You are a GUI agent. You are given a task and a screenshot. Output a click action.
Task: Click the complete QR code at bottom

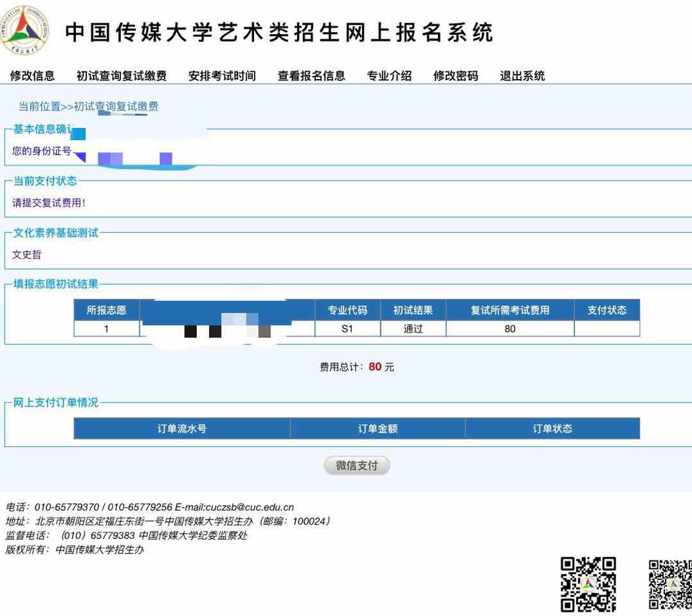588,584
